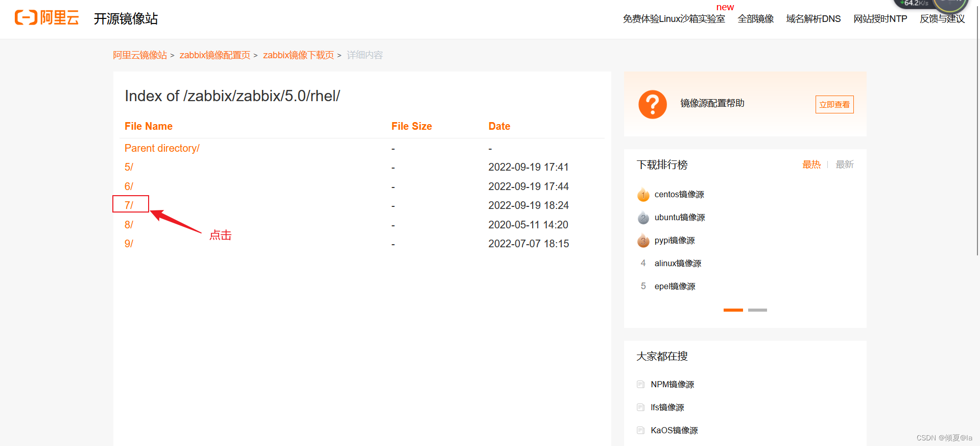This screenshot has height=446, width=980.
Task: Click date 2022-09-19 17:44
Action: pyautogui.click(x=529, y=186)
